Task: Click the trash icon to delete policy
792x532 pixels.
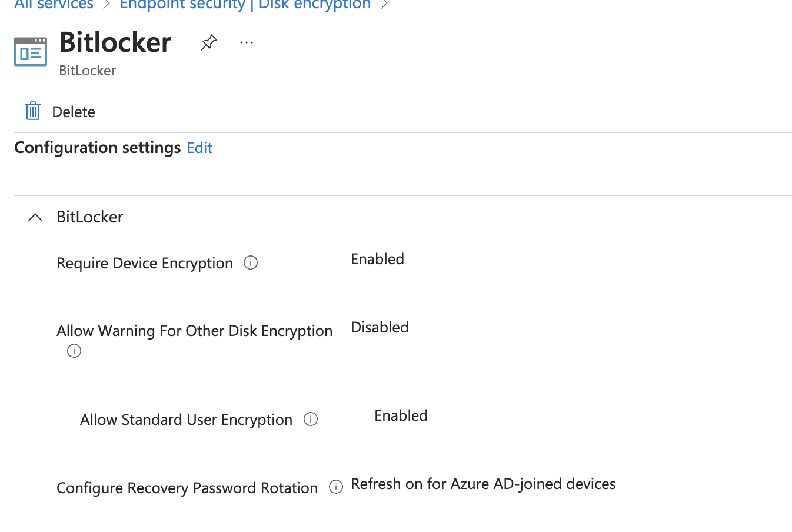Action: click(32, 110)
